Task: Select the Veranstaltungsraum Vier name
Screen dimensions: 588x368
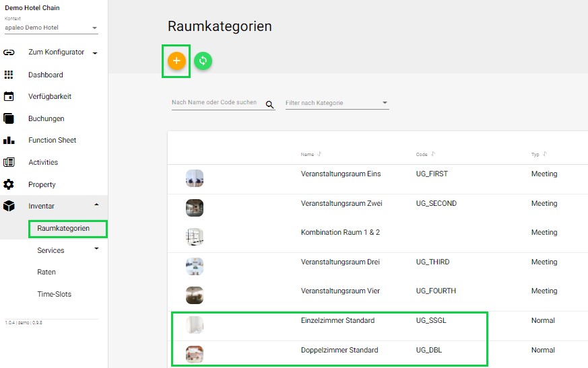Action: tap(340, 291)
